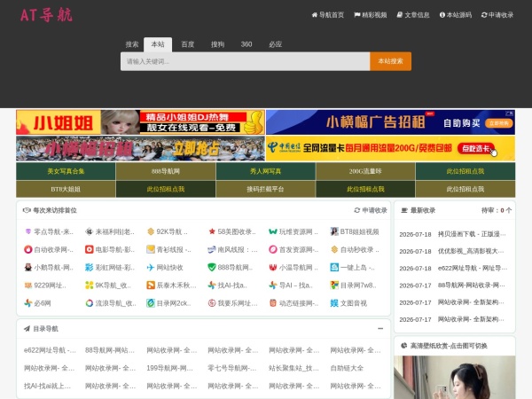532x399 pixels.
Task: Click the 自动收录网 flame icon
Action: tap(27, 250)
